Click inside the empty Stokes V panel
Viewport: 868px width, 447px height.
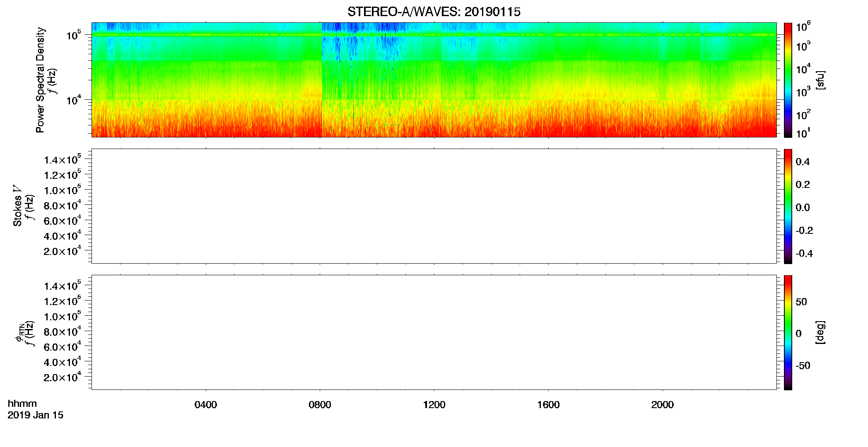point(434,206)
